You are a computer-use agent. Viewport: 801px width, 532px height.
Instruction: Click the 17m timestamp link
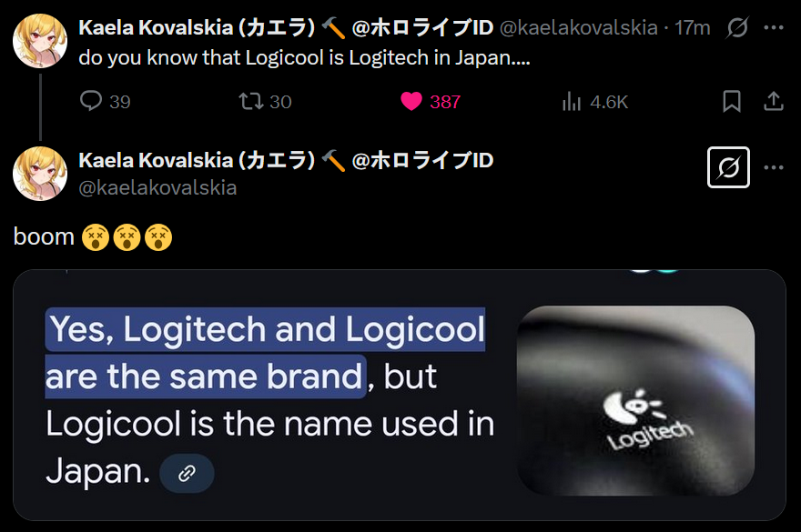692,27
